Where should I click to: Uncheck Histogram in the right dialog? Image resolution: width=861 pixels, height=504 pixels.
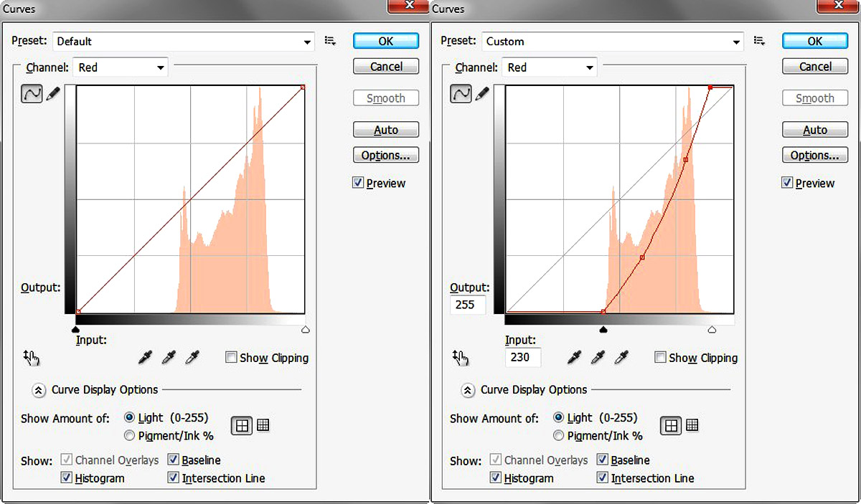(496, 478)
